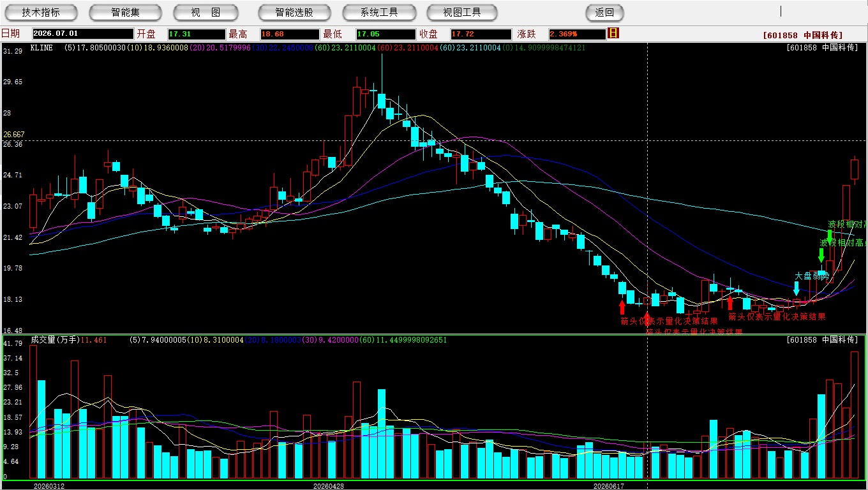
Task: Click the 成交量(万手) volume label
Action: (55, 340)
